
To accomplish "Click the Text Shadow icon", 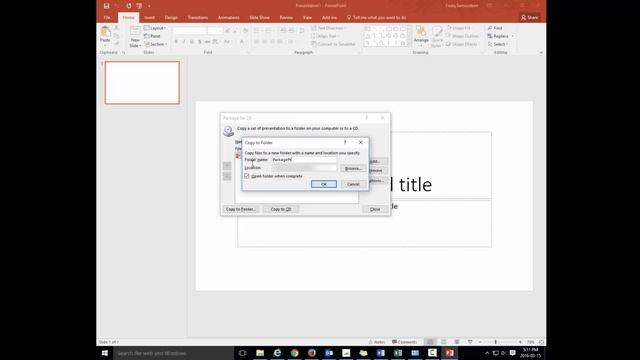I will pos(200,42).
